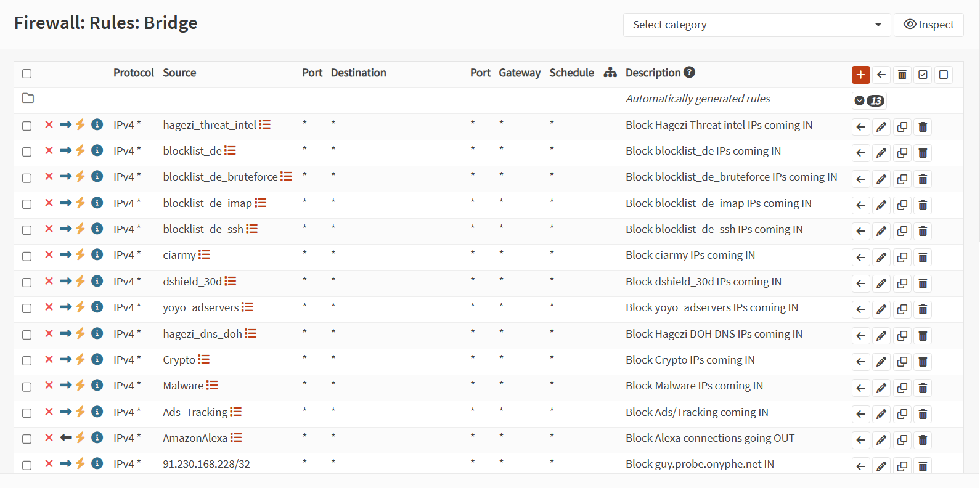Edit the blocklist_de_ssh rule
The image size is (980, 488).
coord(881,231)
